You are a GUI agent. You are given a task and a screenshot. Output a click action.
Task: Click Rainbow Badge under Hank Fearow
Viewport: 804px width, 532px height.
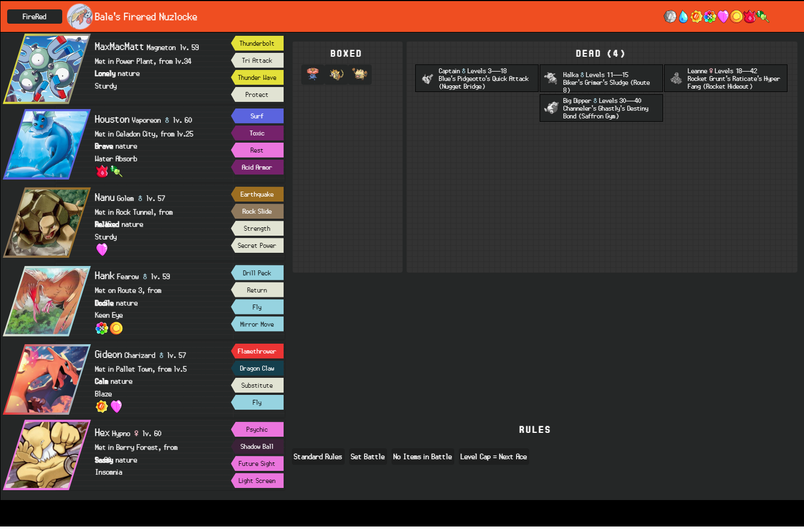[102, 328]
